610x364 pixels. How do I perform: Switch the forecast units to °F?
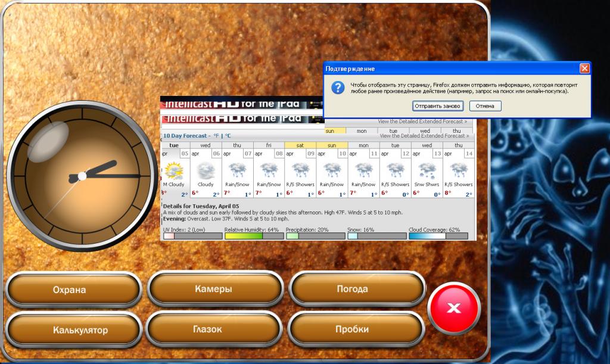tap(216, 136)
